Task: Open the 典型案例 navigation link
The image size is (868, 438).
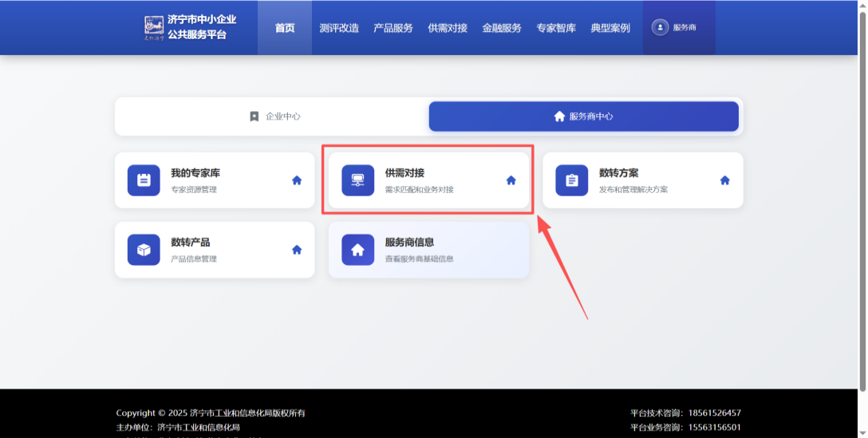Action: tap(610, 28)
